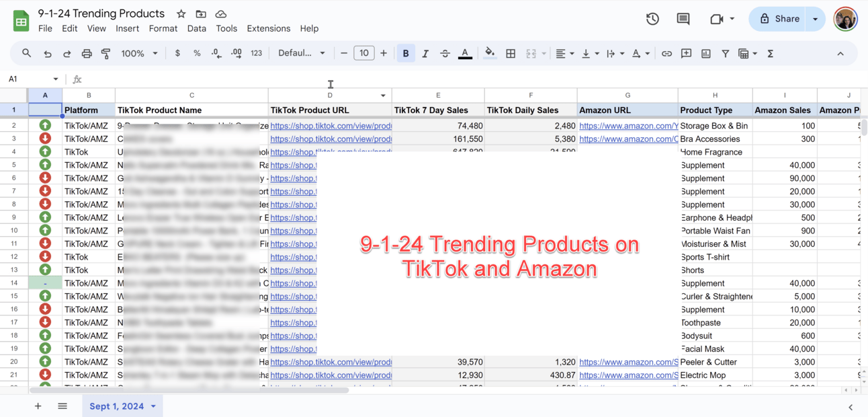Image resolution: width=868 pixels, height=417 pixels.
Task: Open Sept 1, 2024 sheet tab menu arrow
Action: pos(153,406)
